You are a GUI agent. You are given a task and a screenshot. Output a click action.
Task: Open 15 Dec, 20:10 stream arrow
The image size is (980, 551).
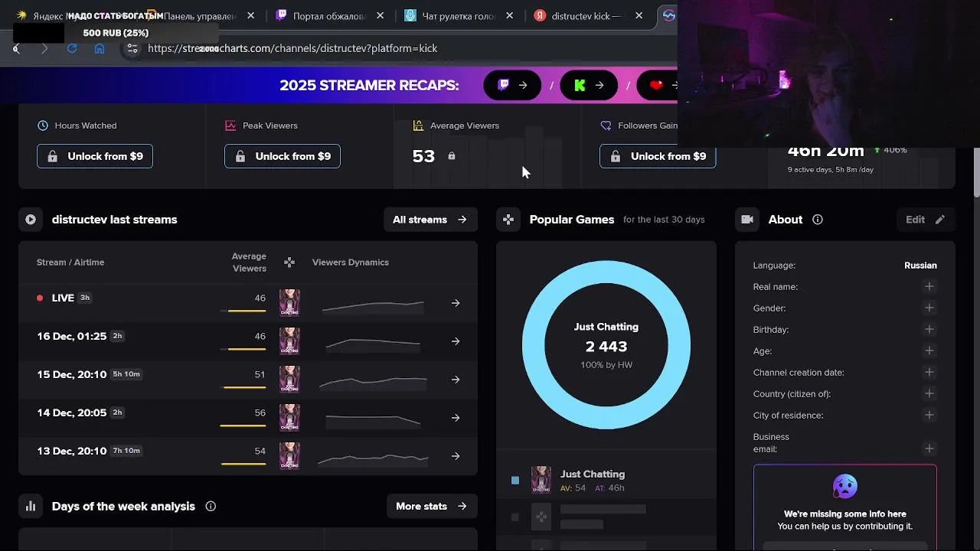456,380
